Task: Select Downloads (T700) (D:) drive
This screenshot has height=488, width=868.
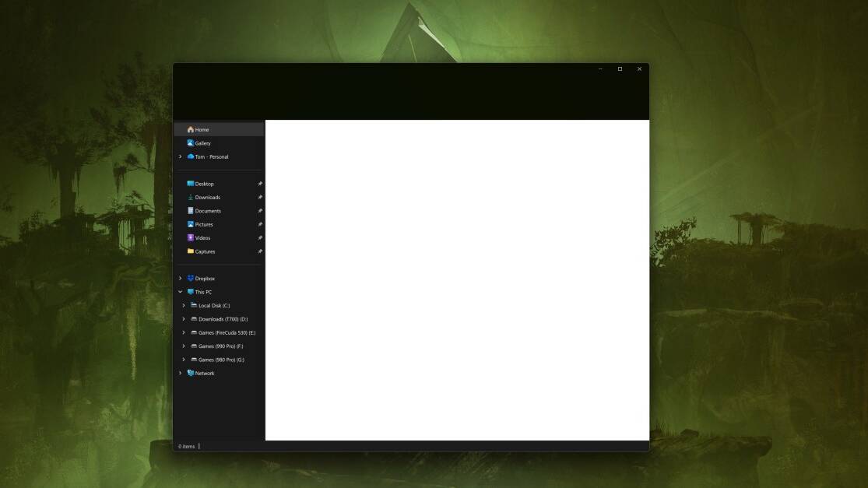Action: click(x=223, y=319)
